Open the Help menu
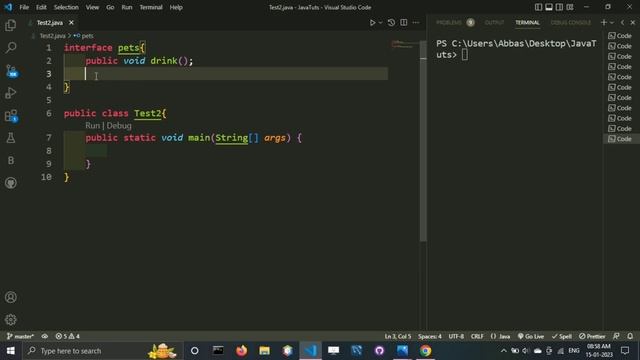Screen dimensions: 640x360 (176, 7)
